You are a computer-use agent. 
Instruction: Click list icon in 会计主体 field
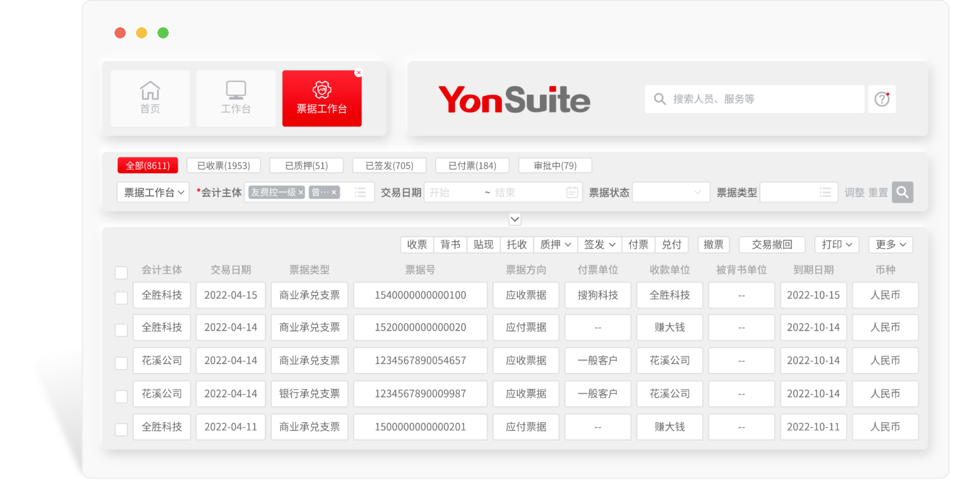360,192
